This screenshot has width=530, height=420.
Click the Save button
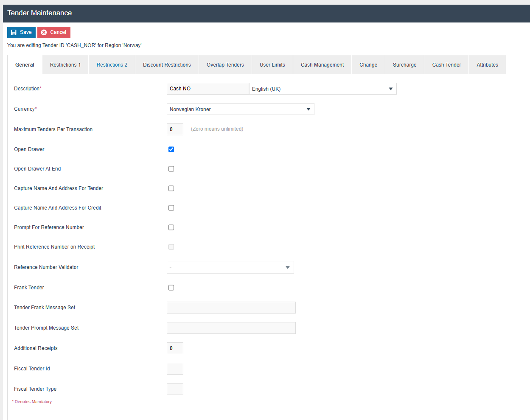(x=21, y=32)
